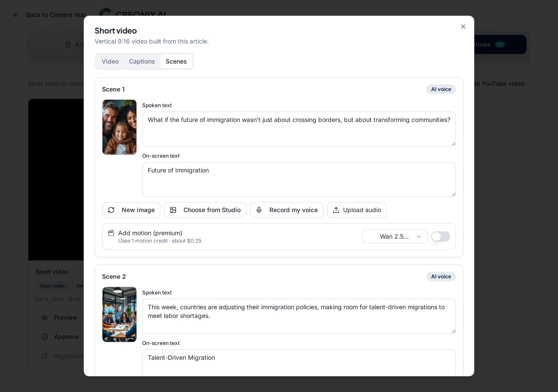The width and height of the screenshot is (558, 392).
Task: Edit the Talent-Driven Migration on-screen text
Action: tap(299, 363)
